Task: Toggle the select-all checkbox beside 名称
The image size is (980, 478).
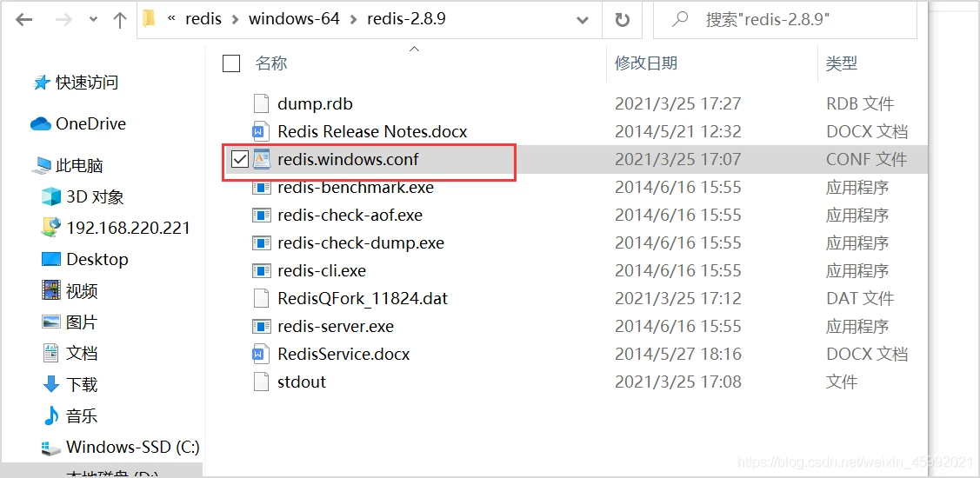Action: pyautogui.click(x=231, y=63)
